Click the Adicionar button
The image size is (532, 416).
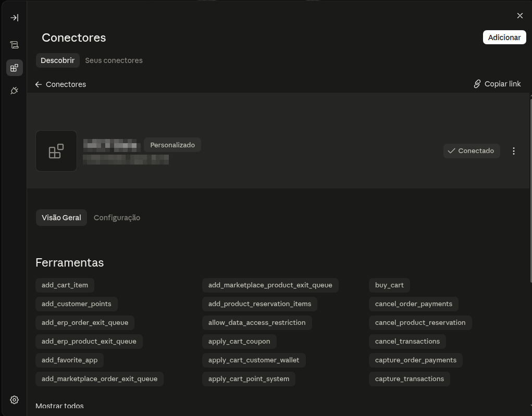pos(504,37)
